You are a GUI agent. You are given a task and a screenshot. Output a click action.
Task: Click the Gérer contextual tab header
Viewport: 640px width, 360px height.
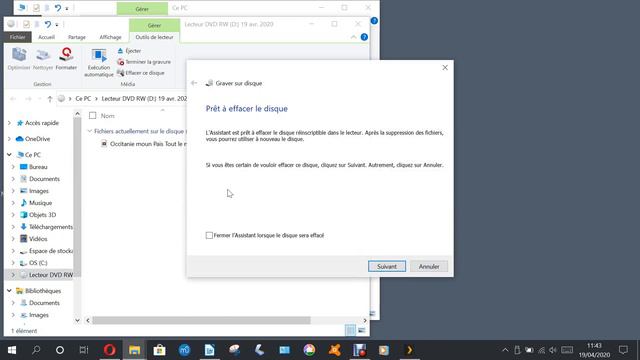[154, 25]
